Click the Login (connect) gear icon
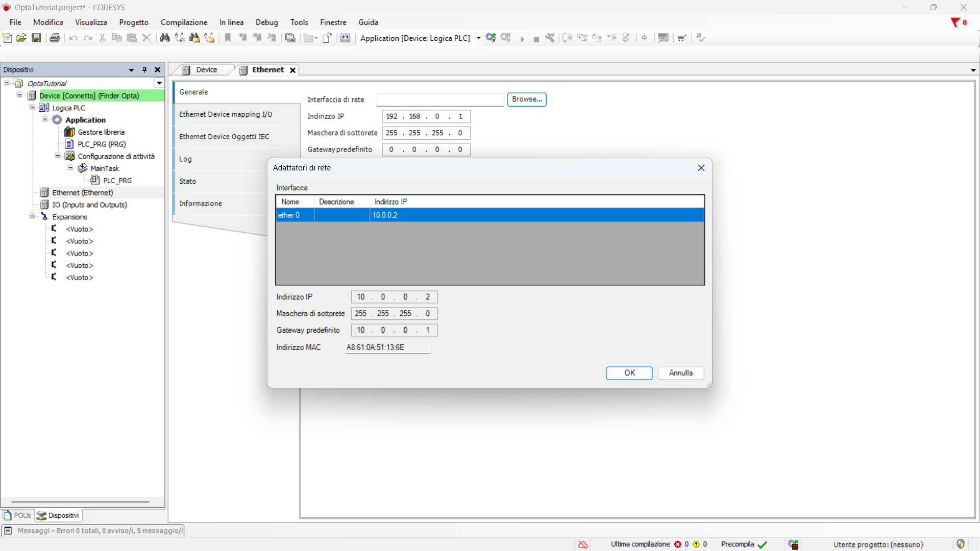Screen dimensions: 980x551 491,38
